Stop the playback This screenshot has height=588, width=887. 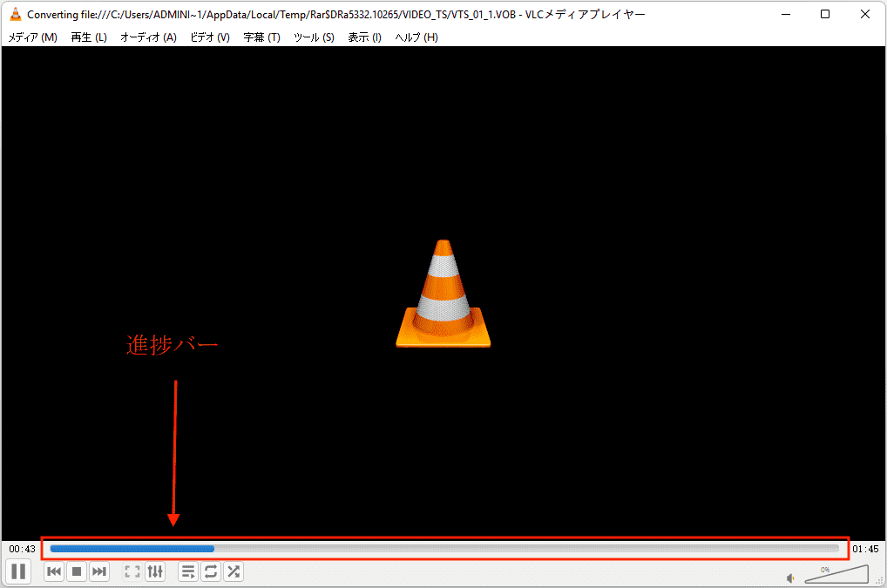click(x=77, y=571)
